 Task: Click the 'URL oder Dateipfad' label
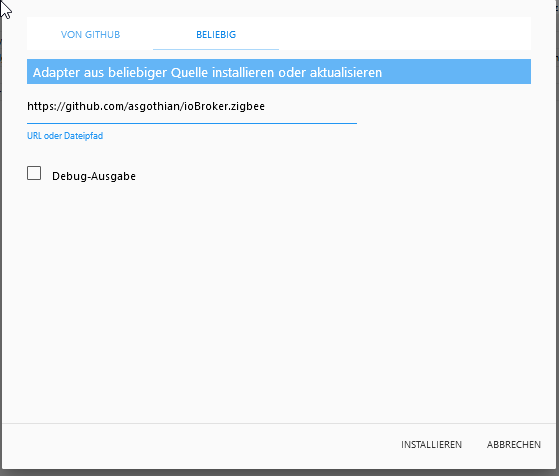point(65,136)
